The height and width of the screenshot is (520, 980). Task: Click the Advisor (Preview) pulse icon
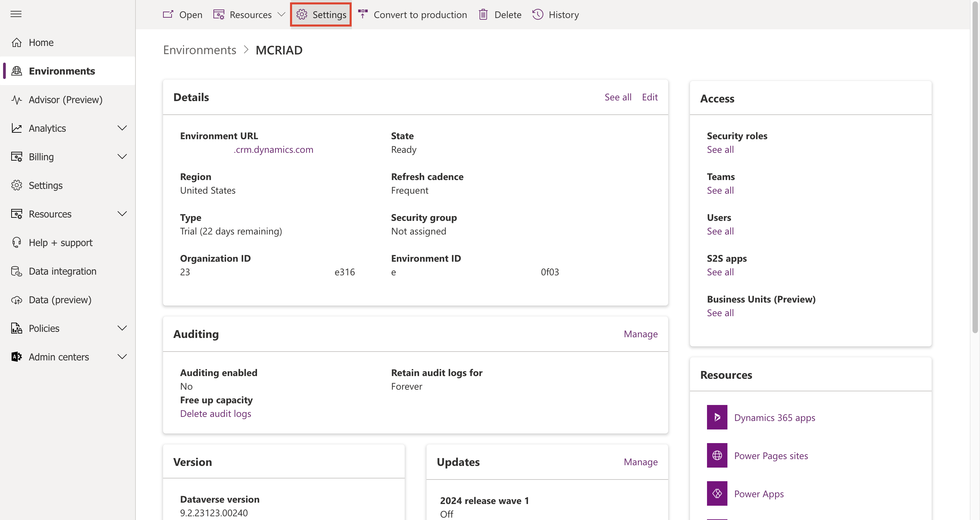pos(16,100)
